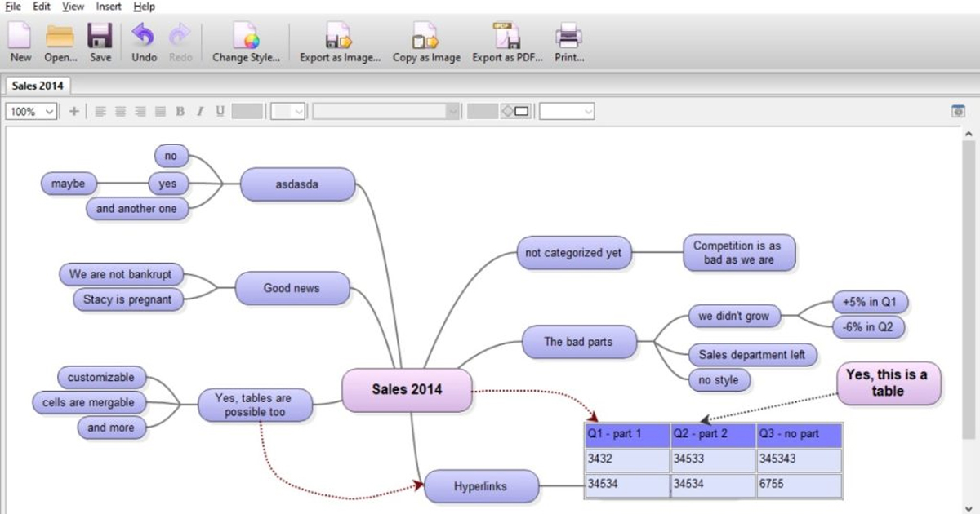Click the Copy as Image icon
This screenshot has width=980, height=514.
coord(426,42)
